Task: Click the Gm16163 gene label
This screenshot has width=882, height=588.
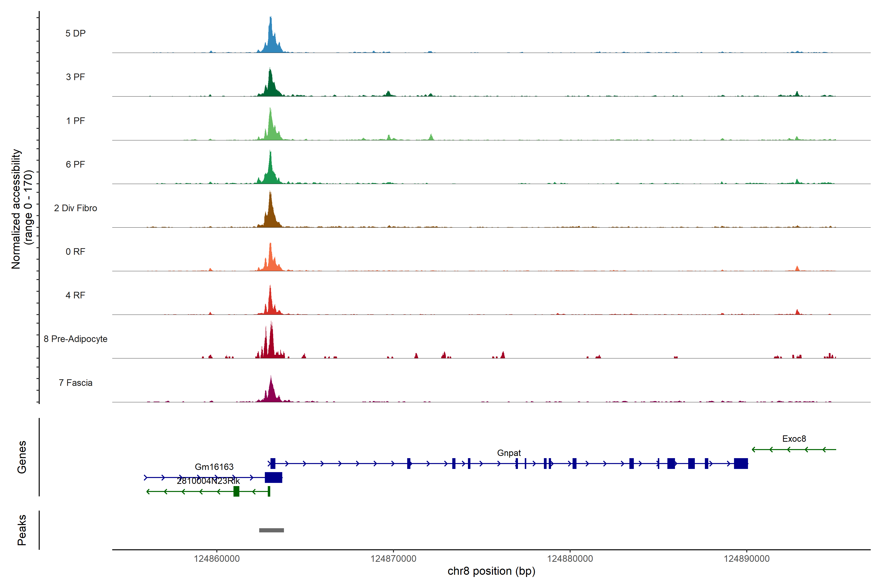Action: click(x=214, y=467)
